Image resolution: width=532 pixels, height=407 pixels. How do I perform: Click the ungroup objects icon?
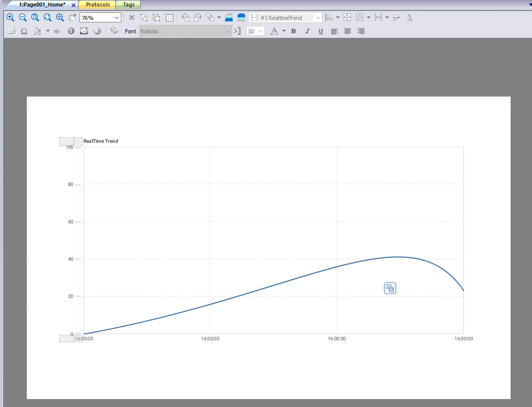156,18
